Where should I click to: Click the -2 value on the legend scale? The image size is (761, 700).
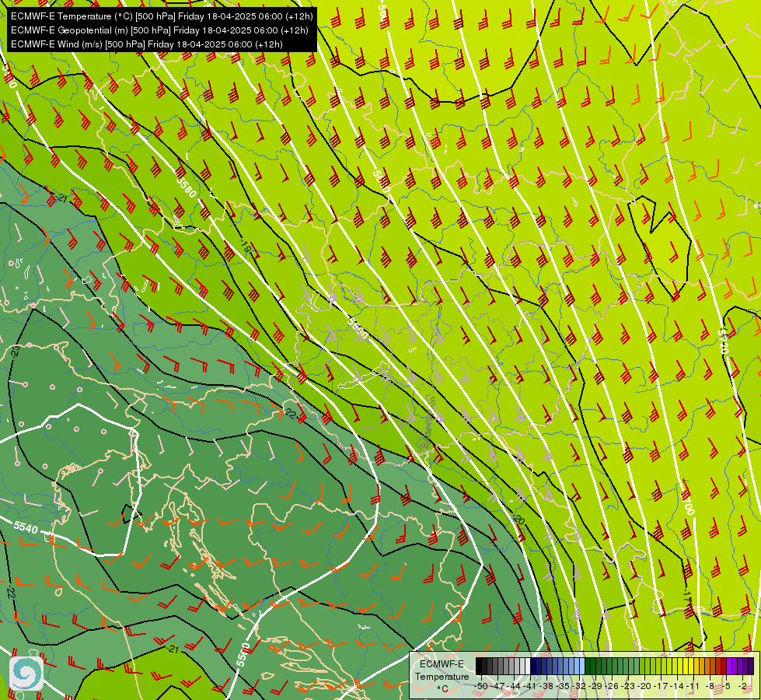point(742,686)
